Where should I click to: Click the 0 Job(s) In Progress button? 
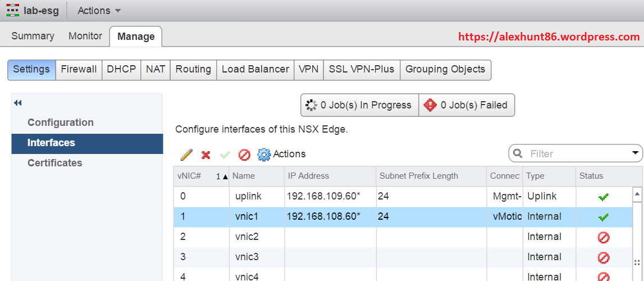359,105
